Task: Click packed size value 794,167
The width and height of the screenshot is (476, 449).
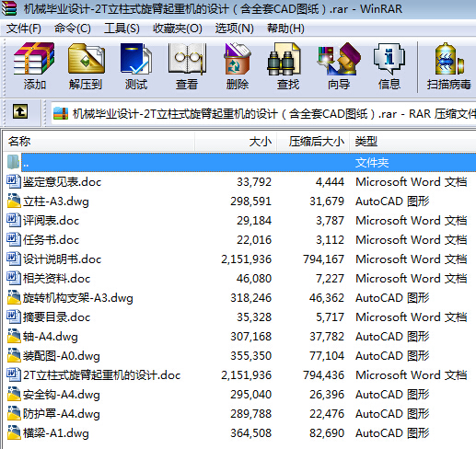Action: point(324,259)
